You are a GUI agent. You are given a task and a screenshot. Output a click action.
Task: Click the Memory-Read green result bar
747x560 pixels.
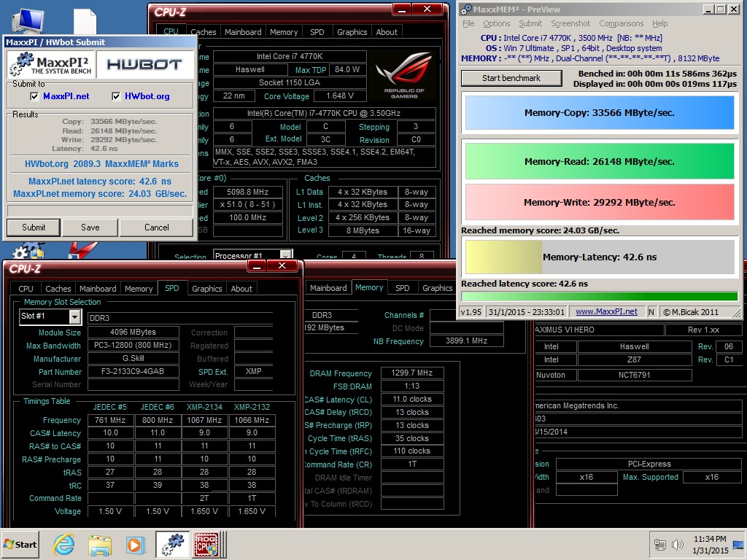[600, 161]
